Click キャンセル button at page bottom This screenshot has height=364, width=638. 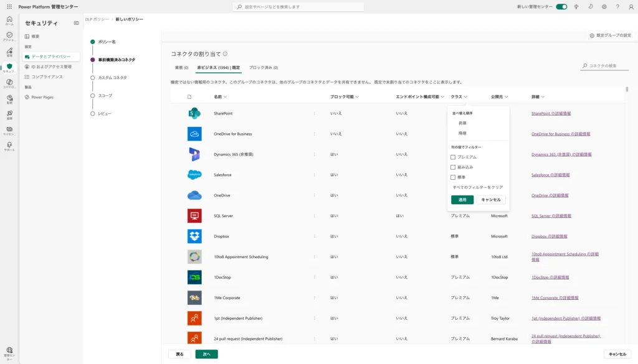617,354
